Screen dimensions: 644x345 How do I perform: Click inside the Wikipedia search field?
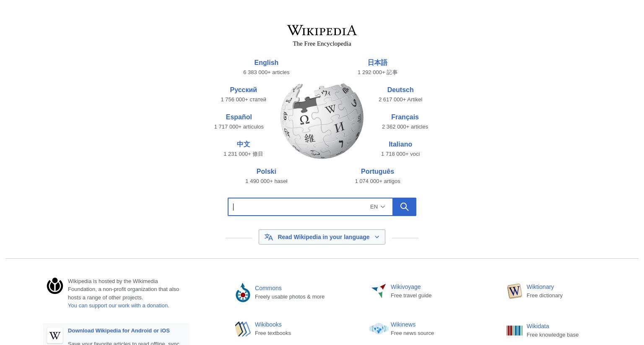click(x=298, y=207)
